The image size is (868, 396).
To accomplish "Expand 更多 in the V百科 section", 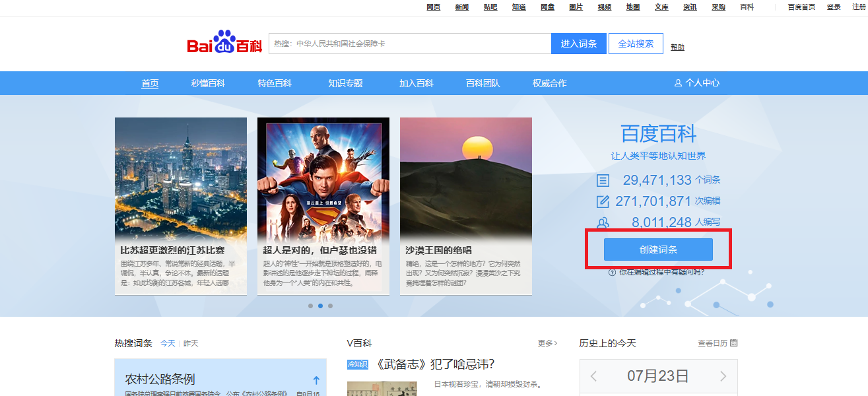I will (547, 343).
